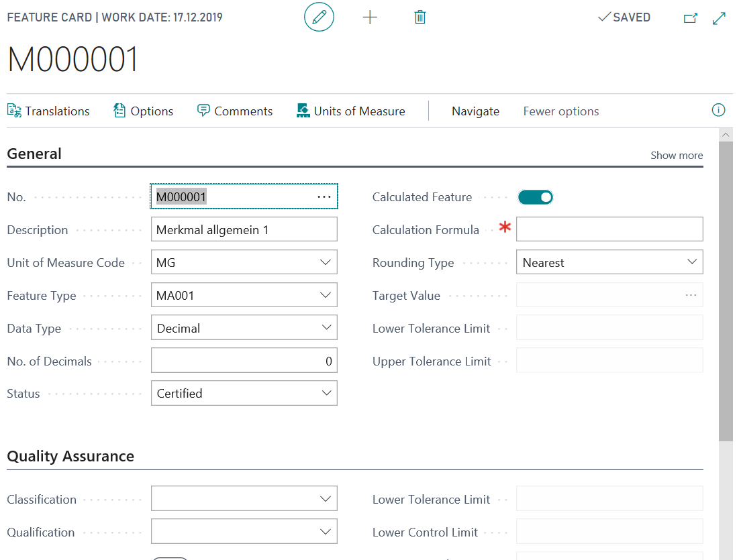Create a new record with plus icon

point(370,17)
